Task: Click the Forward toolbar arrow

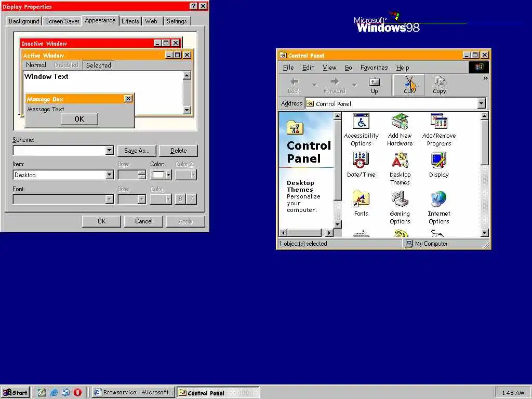Action: (x=334, y=86)
